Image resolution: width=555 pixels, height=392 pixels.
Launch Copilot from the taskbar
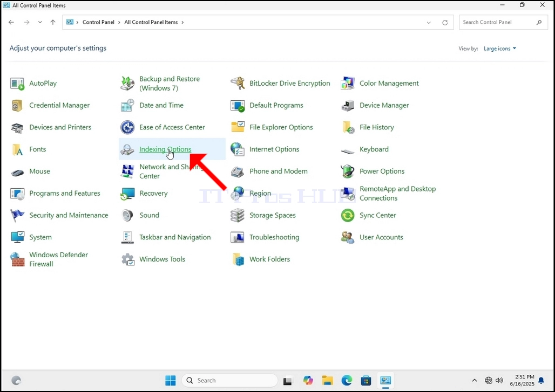[x=308, y=380]
